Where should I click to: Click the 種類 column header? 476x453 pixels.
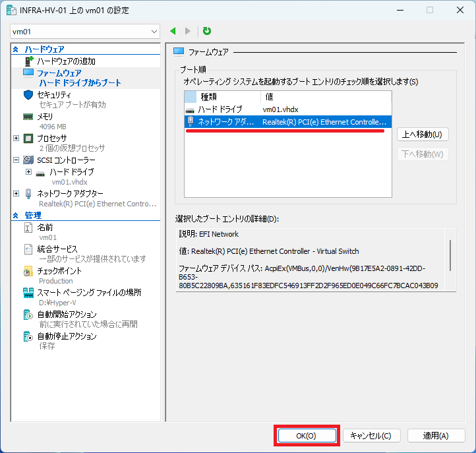tap(229, 97)
